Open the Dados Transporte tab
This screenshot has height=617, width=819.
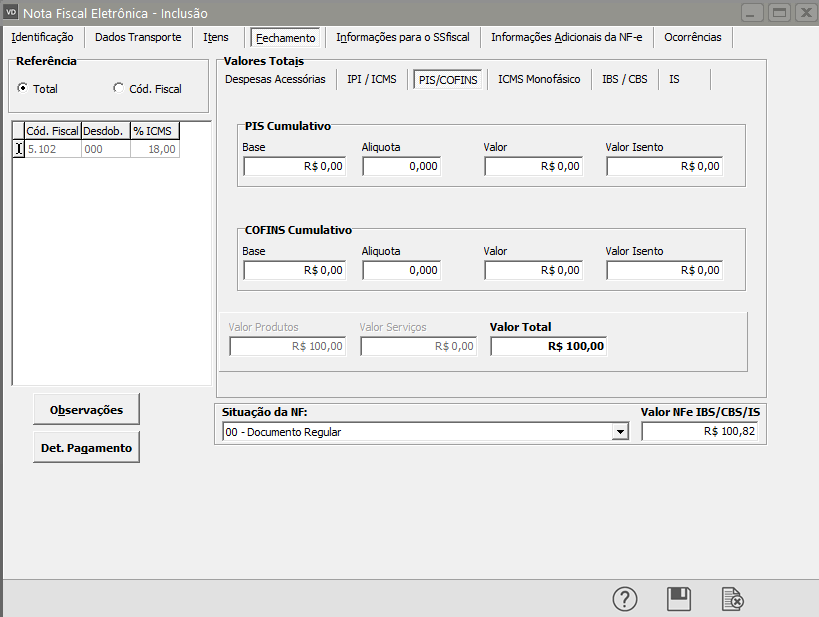pos(138,37)
